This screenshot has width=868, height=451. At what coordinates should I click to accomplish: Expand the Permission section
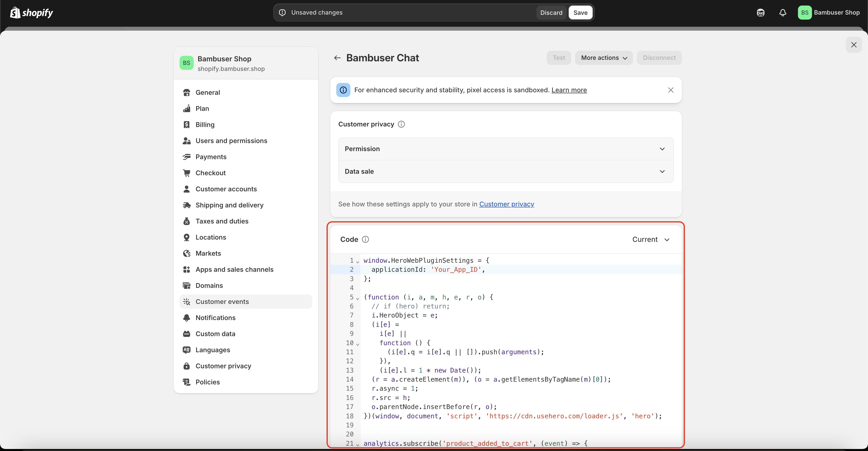pos(505,149)
